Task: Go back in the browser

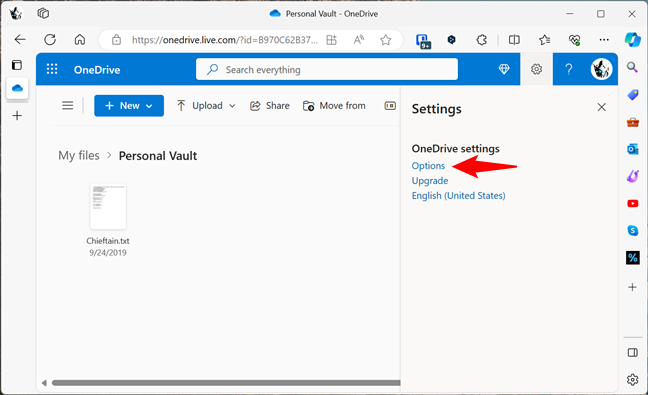Action: 20,40
